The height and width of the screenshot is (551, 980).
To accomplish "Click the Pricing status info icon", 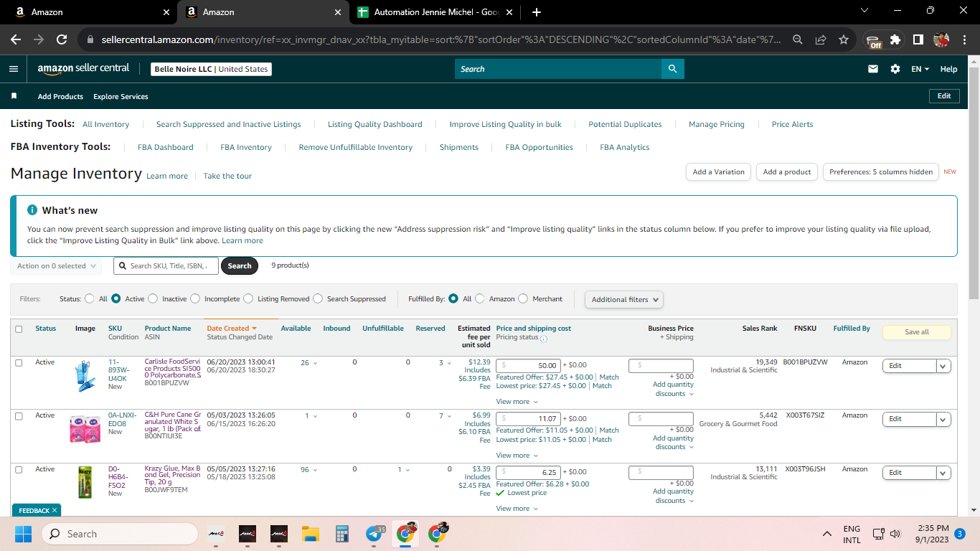I will (x=543, y=339).
